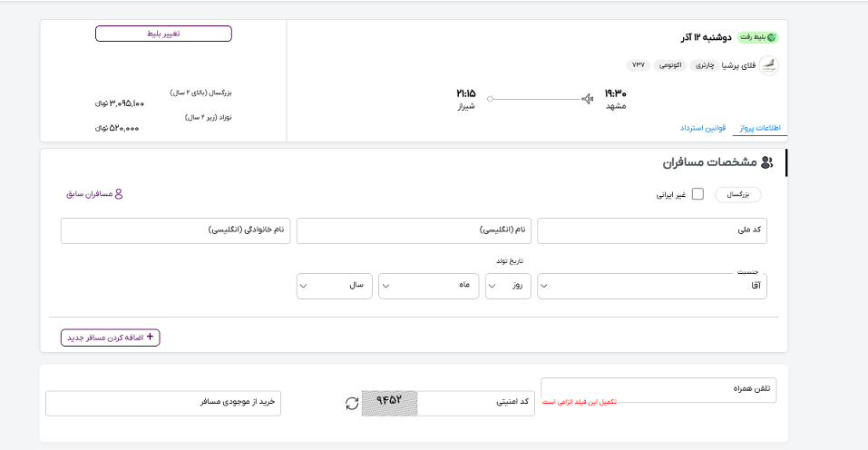
Task: Click the نام (انگلیسی) input field
Action: 414,230
